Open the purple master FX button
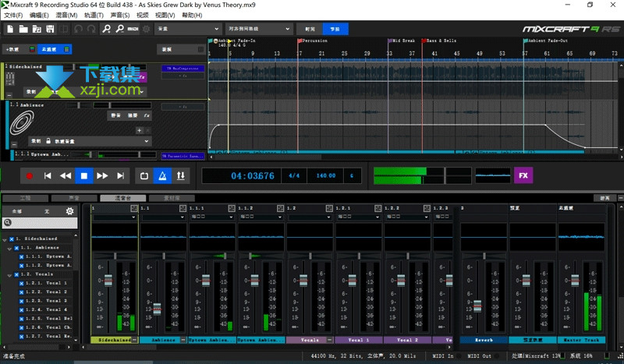 point(523,175)
